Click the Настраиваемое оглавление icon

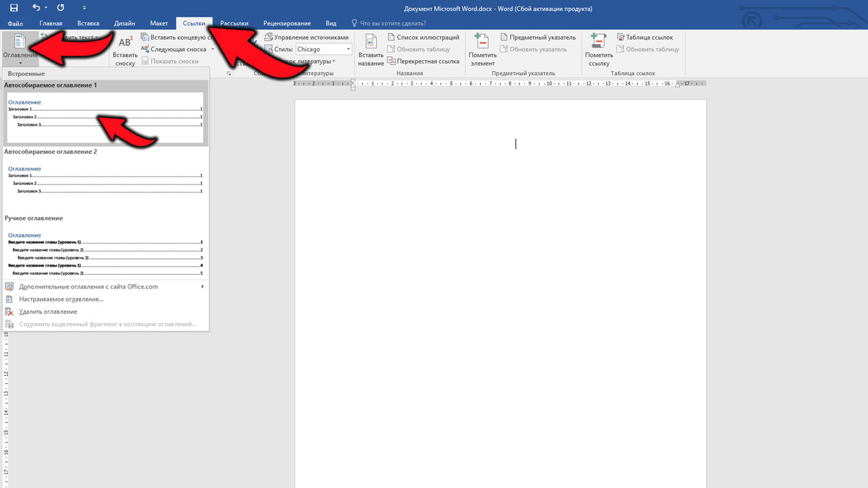(x=9, y=299)
